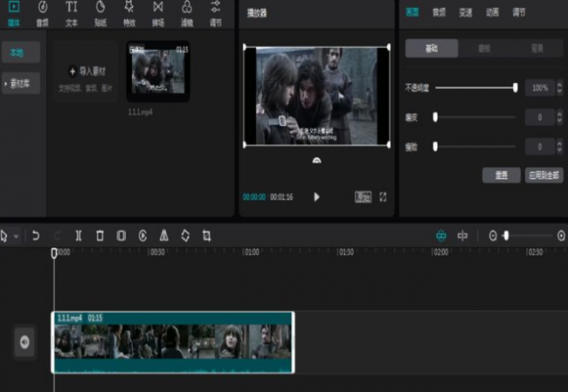Click the playhead marker at 00:00
The width and height of the screenshot is (568, 392).
click(x=54, y=253)
